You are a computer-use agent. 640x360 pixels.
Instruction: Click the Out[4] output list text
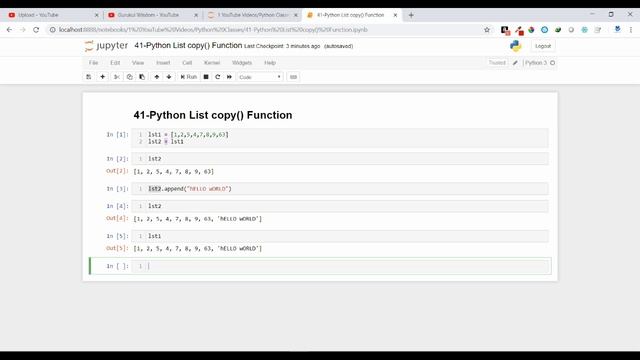[x=198, y=219]
